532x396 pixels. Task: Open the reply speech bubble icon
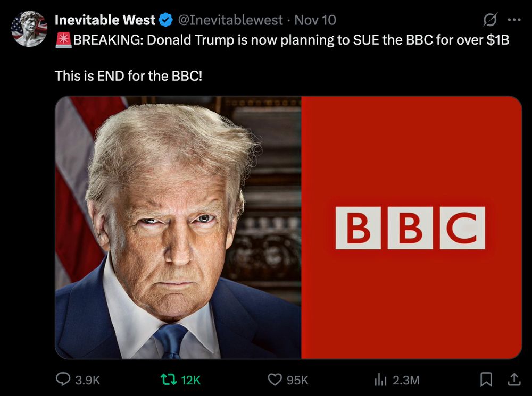[x=63, y=380]
